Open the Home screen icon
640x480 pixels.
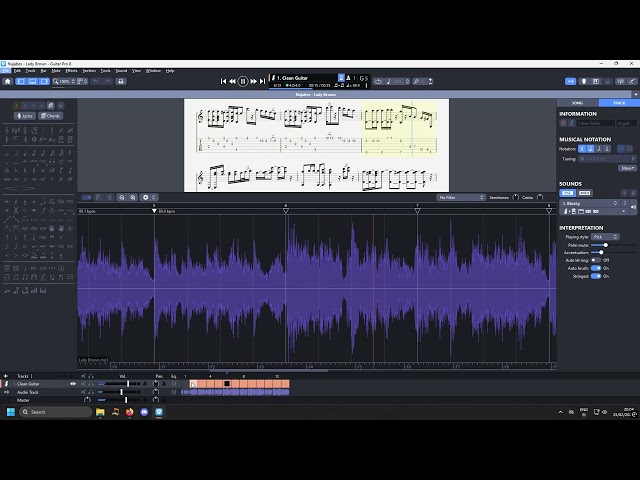(7, 81)
